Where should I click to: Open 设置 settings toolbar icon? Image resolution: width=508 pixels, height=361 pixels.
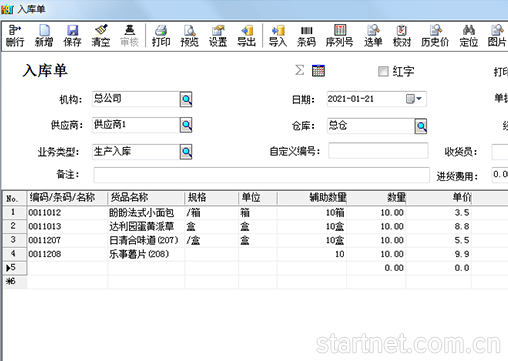click(218, 36)
